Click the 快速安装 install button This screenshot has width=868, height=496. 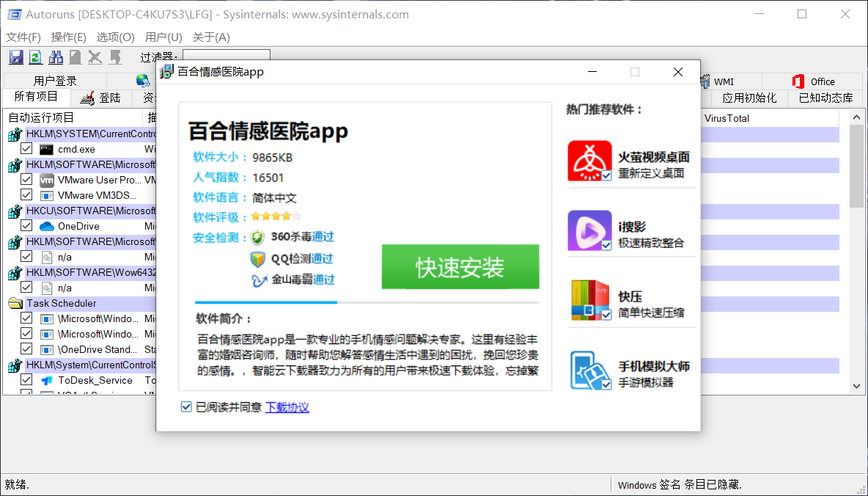coord(460,267)
